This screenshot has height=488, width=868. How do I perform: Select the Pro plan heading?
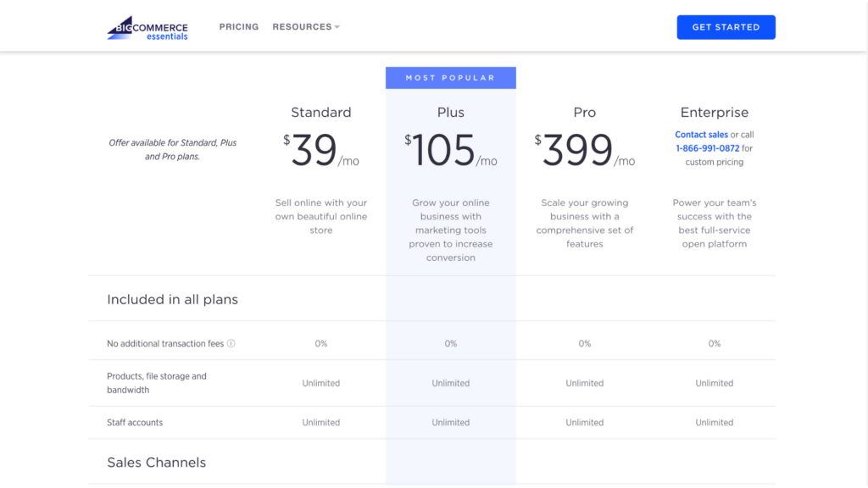point(585,113)
